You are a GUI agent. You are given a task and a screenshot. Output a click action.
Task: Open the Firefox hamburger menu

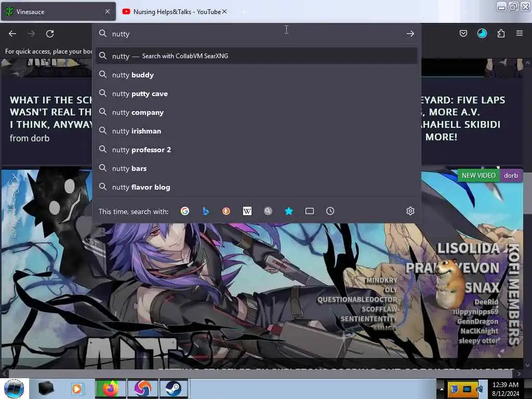(519, 33)
